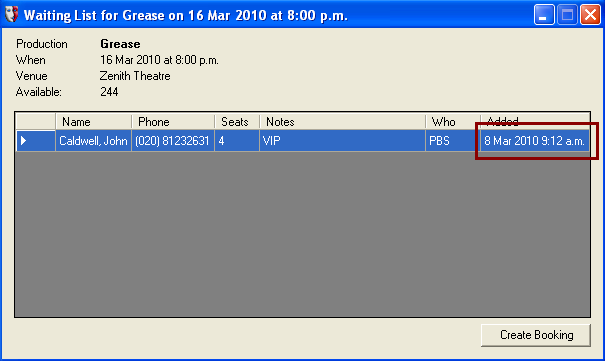The height and width of the screenshot is (361, 605).
Task: Select the Added cell '8 Mar 2010 9:12 a.m.'
Action: click(535, 141)
